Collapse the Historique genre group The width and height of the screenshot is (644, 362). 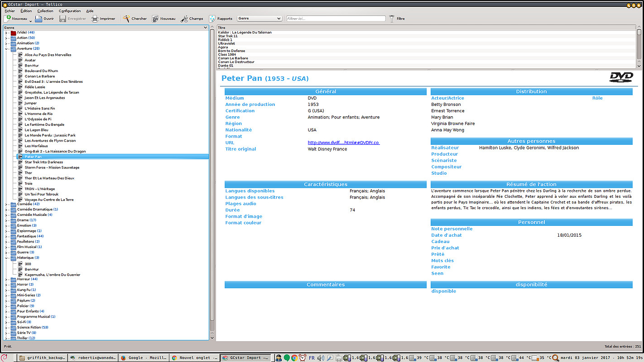click(6, 258)
